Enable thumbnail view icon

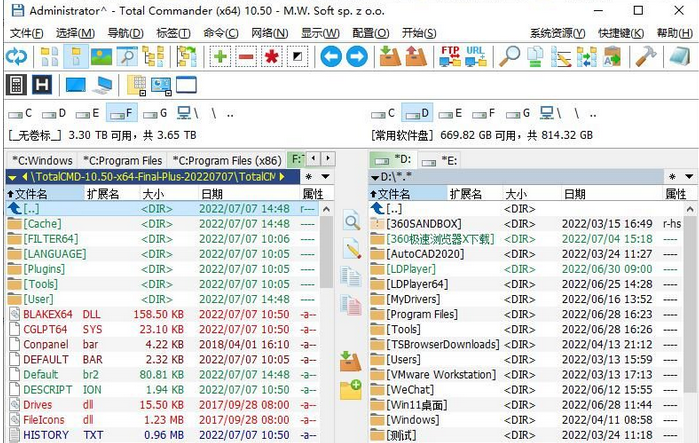pyautogui.click(x=101, y=57)
